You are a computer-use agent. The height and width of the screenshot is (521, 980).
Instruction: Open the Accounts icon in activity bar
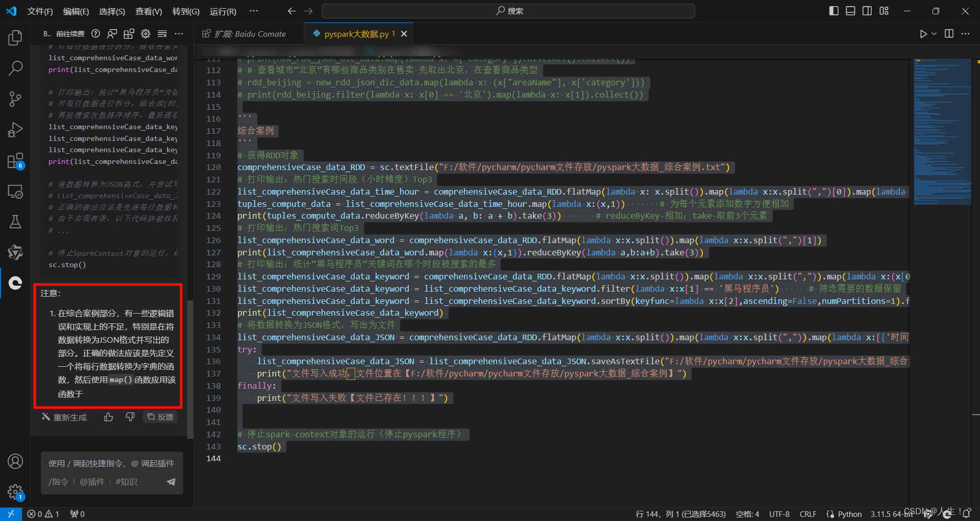coord(15,461)
